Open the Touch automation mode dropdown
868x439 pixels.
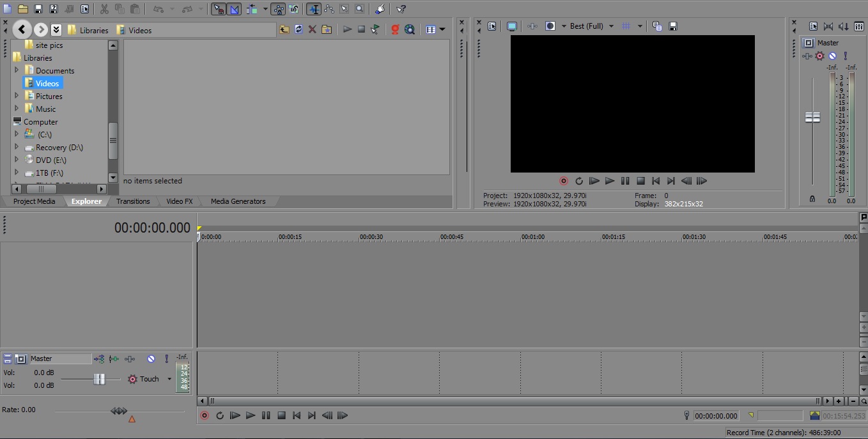pos(169,379)
